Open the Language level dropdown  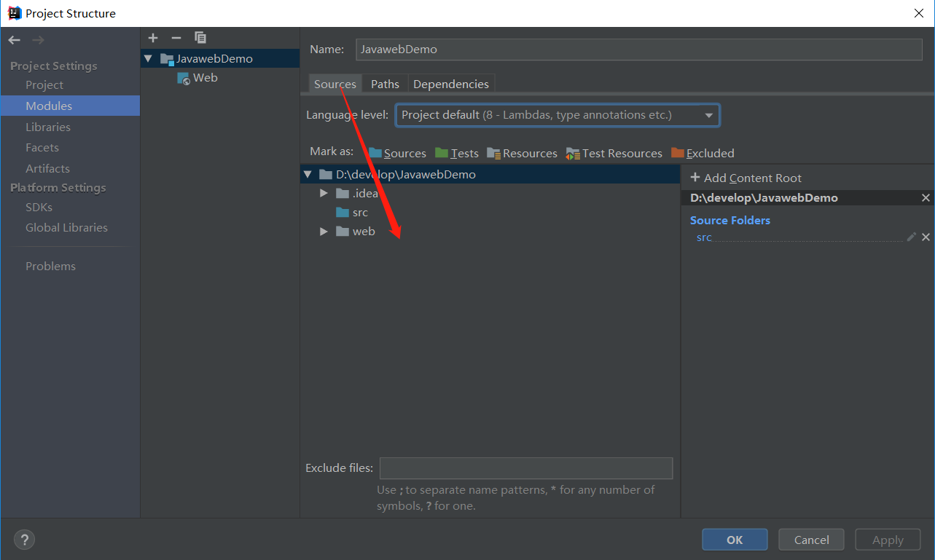(x=558, y=115)
